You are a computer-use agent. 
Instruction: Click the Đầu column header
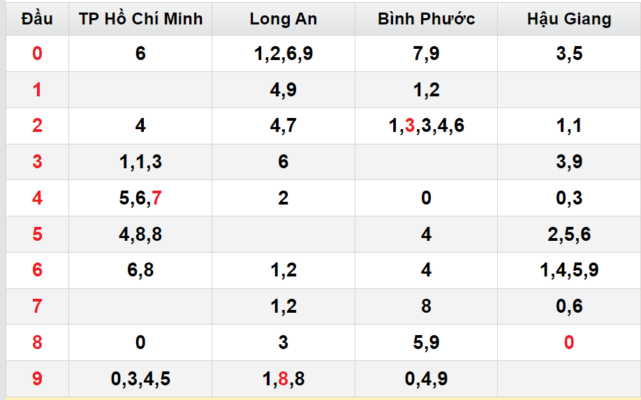[37, 19]
